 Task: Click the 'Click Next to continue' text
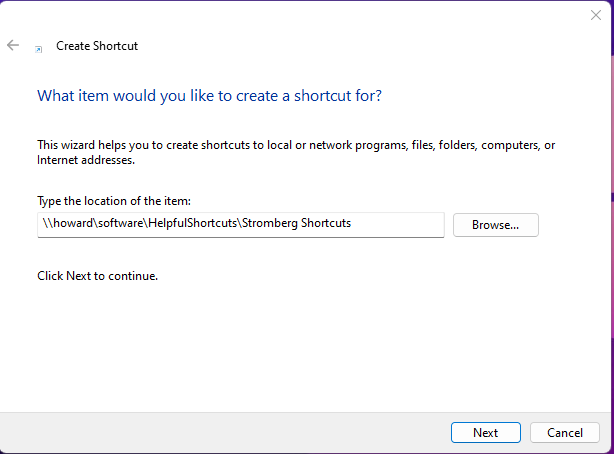pyautogui.click(x=97, y=275)
